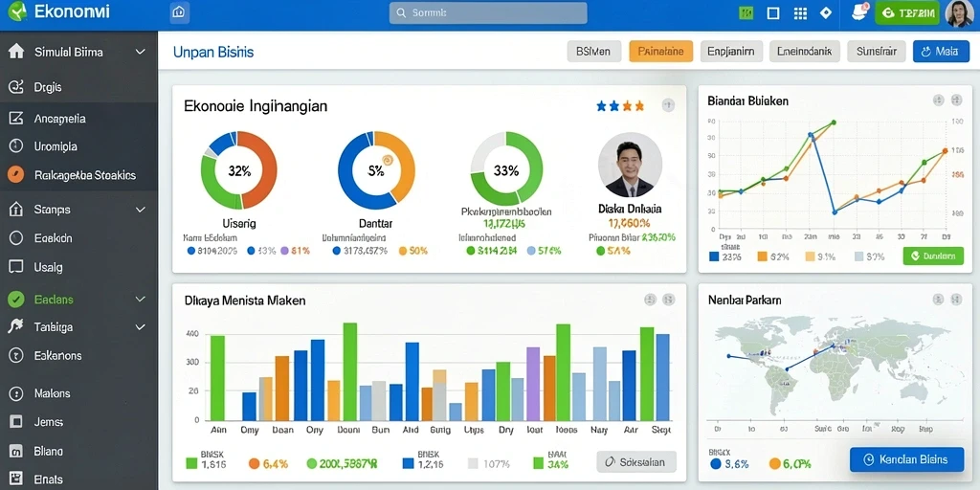Click the diamond icon in header
Screen dimensions: 980x490
(826, 12)
